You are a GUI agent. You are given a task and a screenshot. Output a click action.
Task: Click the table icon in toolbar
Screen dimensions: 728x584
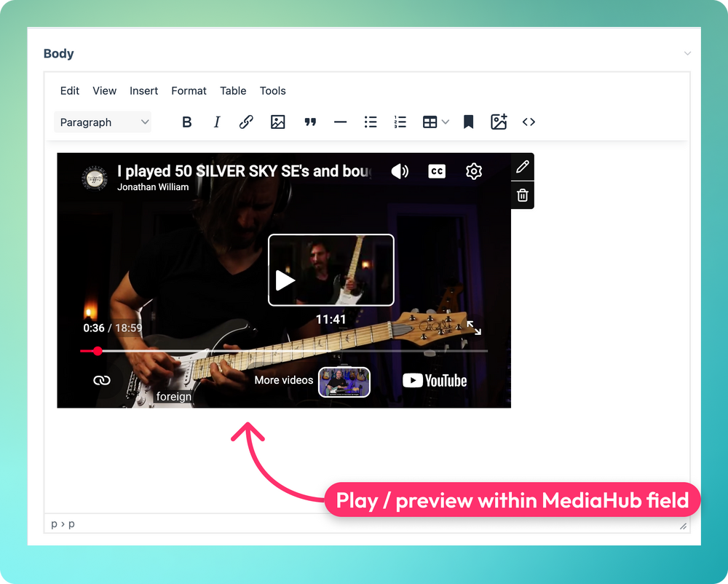click(430, 122)
